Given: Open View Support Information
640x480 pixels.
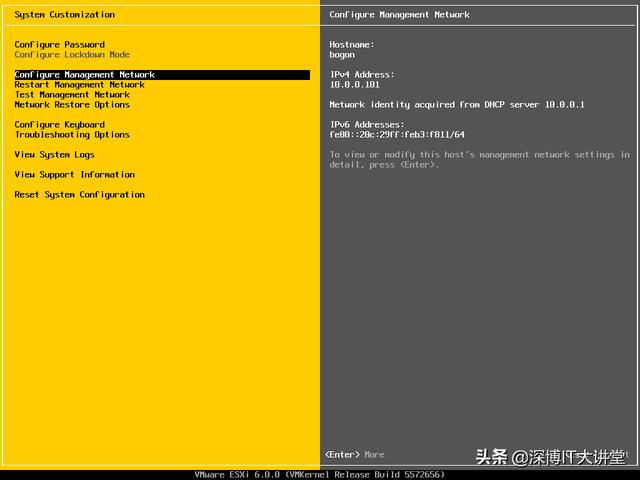Looking at the screenshot, I should tap(74, 175).
